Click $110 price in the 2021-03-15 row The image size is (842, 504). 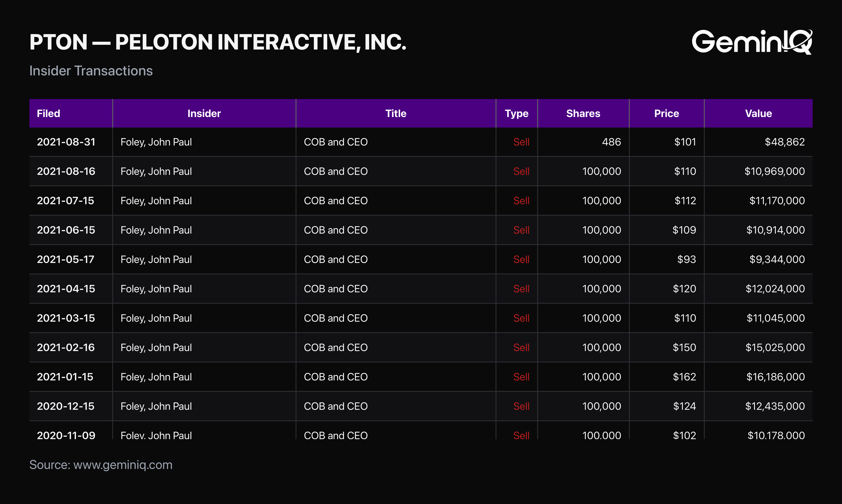point(685,318)
